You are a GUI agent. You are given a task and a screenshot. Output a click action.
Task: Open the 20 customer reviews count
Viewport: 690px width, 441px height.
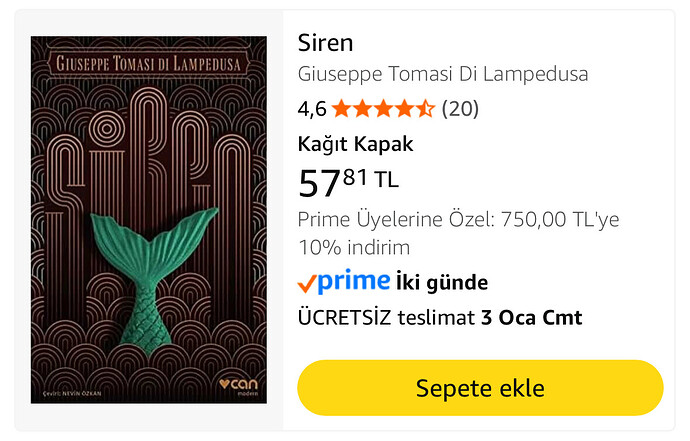coord(460,109)
